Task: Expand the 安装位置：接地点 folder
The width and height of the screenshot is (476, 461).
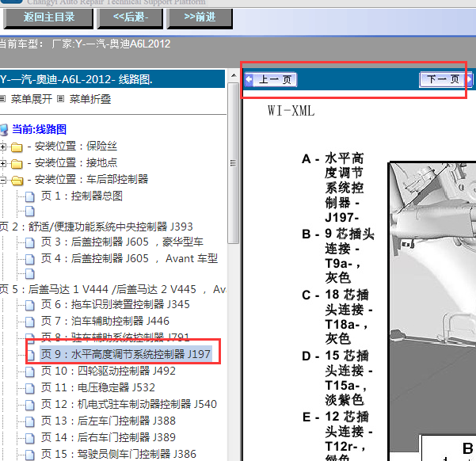Action: point(2,164)
